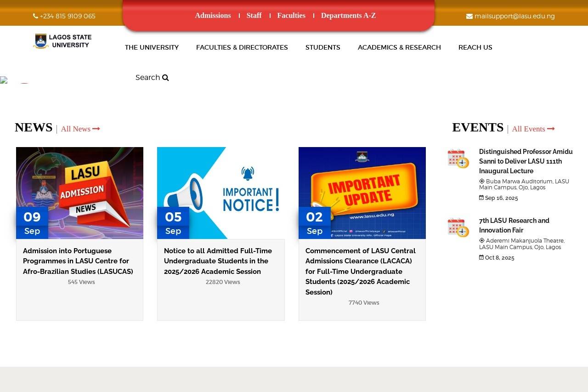Image resolution: width=588 pixels, height=392 pixels.
Task: Read the Notice to all Admitted Full-Time Undergraduate Students article
Action: point(218,261)
